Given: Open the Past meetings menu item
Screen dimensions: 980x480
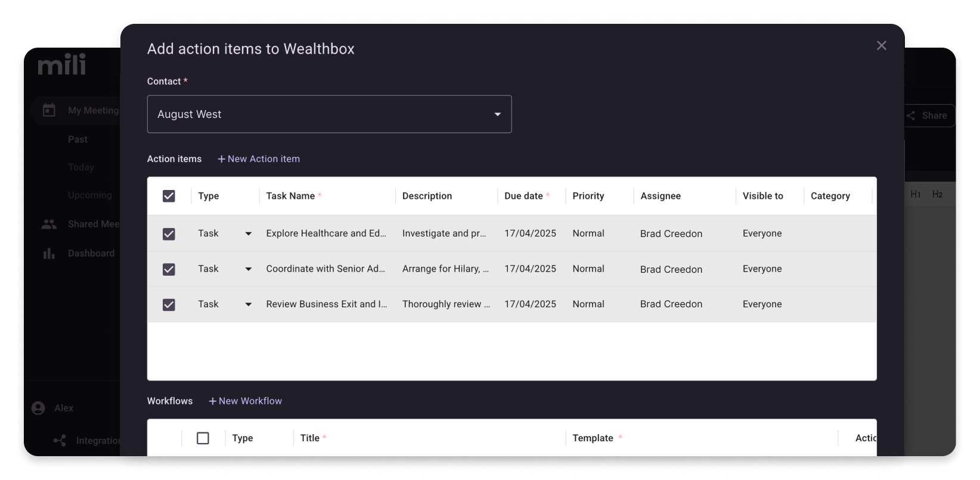Looking at the screenshot, I should click(77, 139).
